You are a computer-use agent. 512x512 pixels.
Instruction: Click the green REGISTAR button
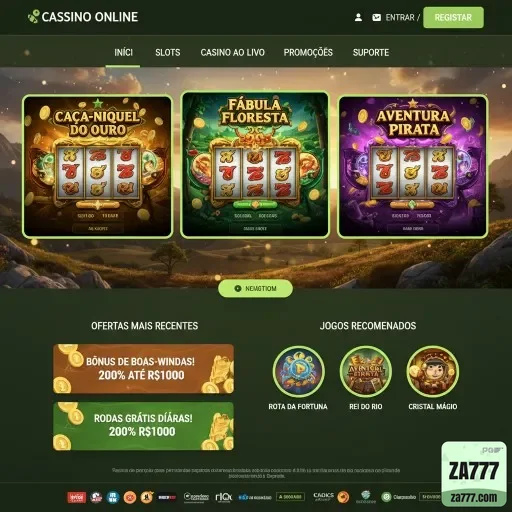(x=453, y=17)
